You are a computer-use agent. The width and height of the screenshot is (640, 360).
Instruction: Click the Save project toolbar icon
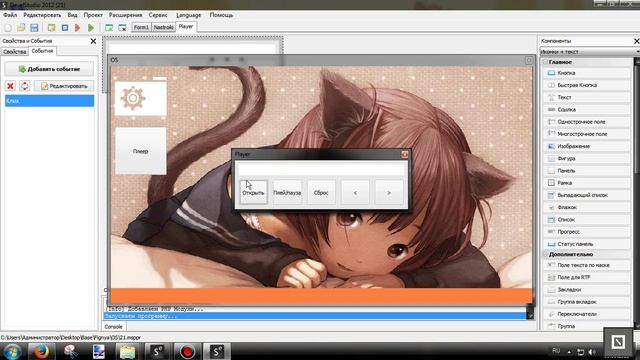click(x=34, y=28)
